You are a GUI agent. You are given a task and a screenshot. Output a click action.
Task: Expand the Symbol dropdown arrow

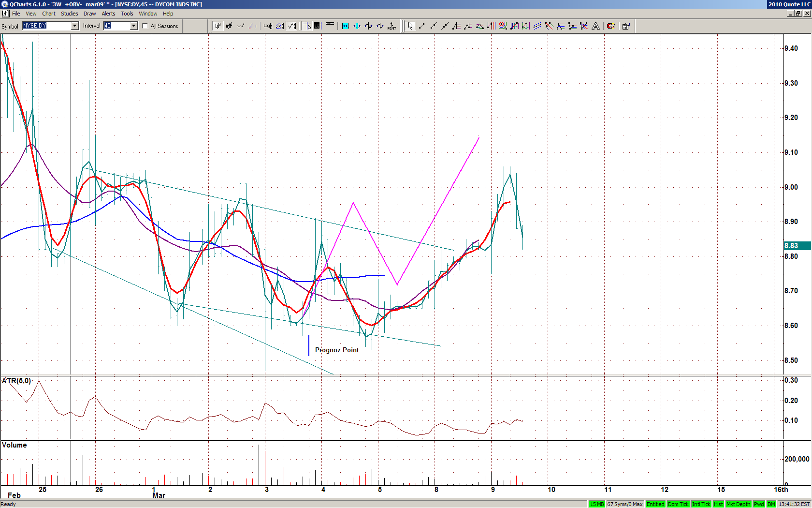(x=74, y=26)
